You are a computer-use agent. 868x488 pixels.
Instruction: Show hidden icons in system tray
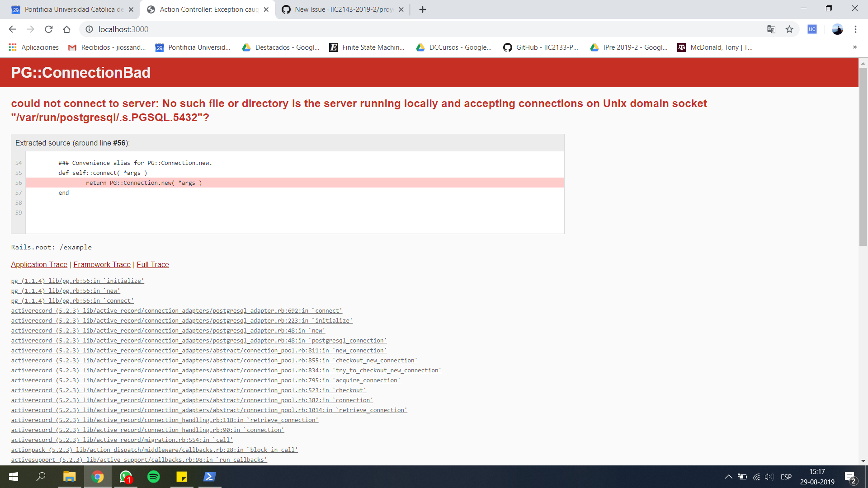point(728,477)
